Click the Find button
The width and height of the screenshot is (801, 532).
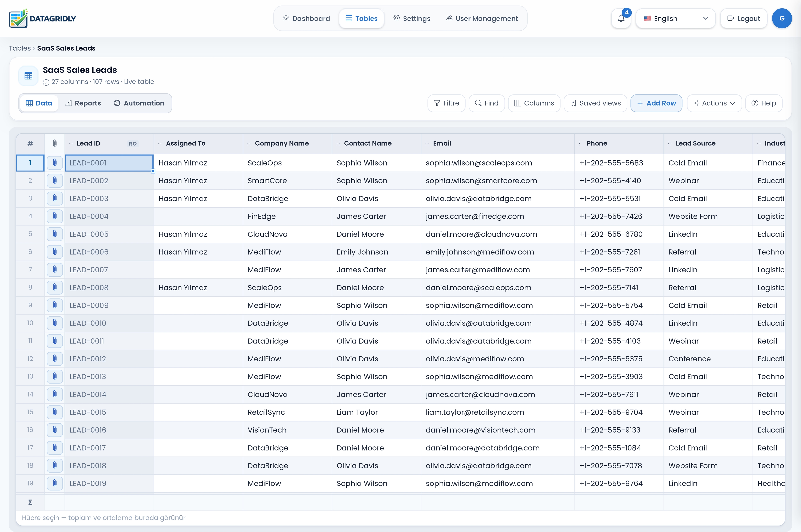[486, 103]
